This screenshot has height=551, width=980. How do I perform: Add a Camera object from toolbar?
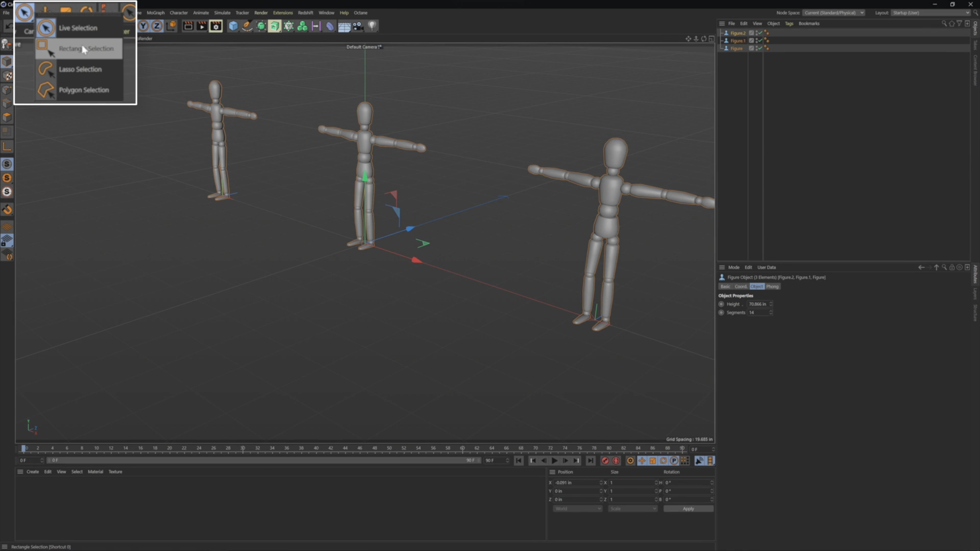(358, 26)
